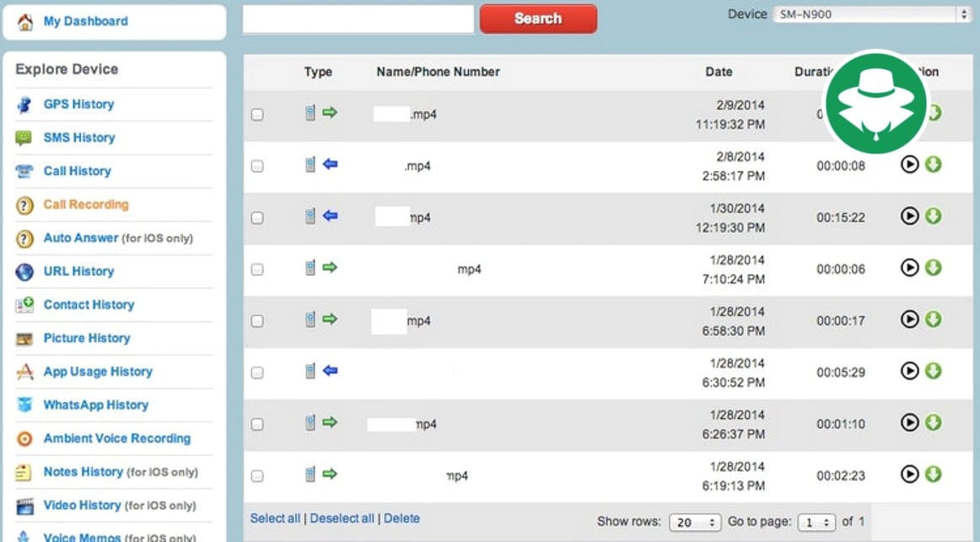The height and width of the screenshot is (542, 980).
Task: Download the 6:19:13 PM recording
Action: [933, 475]
